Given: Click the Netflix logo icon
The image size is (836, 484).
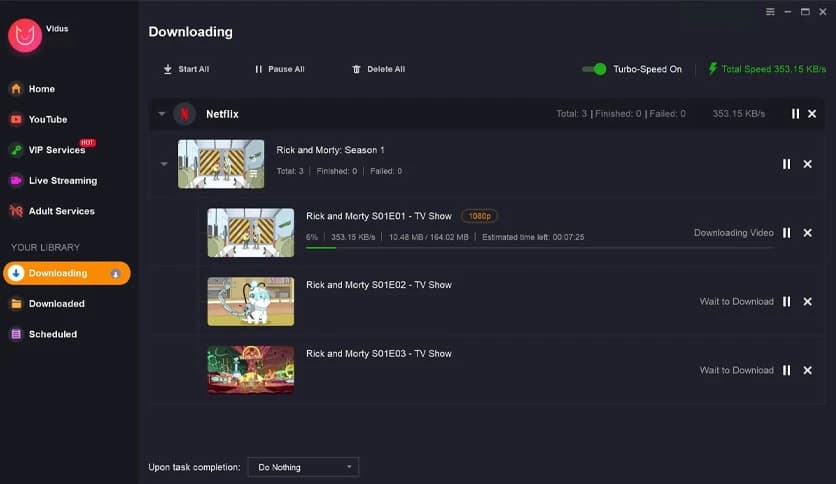Looking at the screenshot, I should click(184, 114).
